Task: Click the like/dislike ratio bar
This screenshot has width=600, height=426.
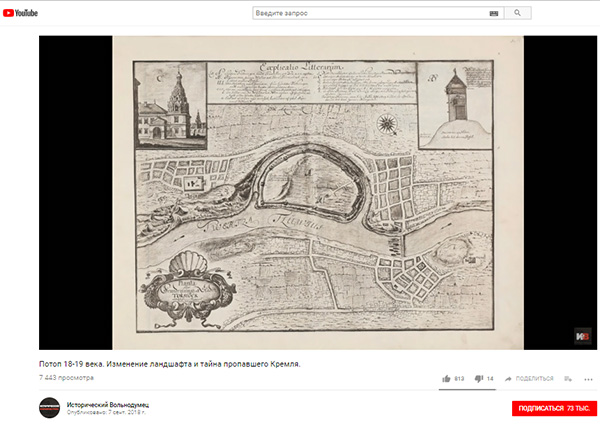Action: click(467, 390)
